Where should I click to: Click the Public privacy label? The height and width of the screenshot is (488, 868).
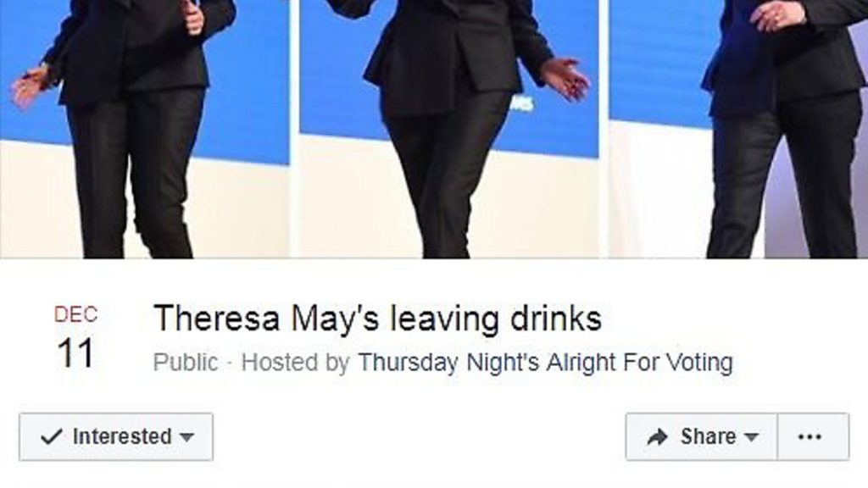coord(186,363)
